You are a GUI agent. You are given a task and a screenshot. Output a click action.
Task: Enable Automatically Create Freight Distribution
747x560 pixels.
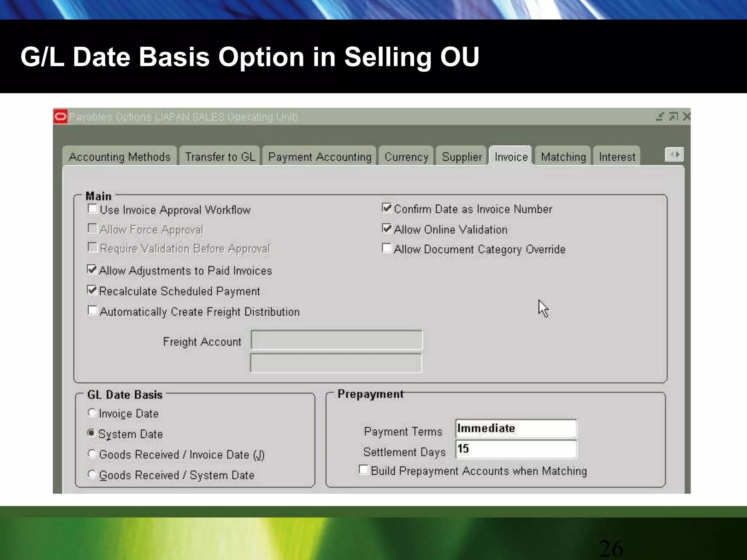(93, 311)
